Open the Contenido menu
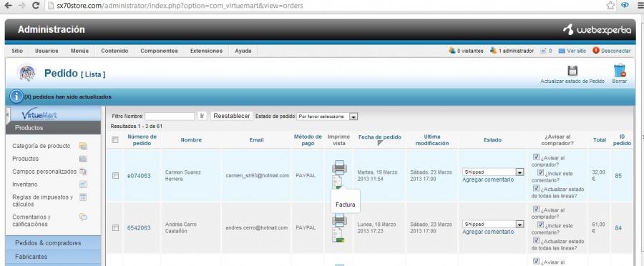This screenshot has width=644, height=266. (x=114, y=51)
